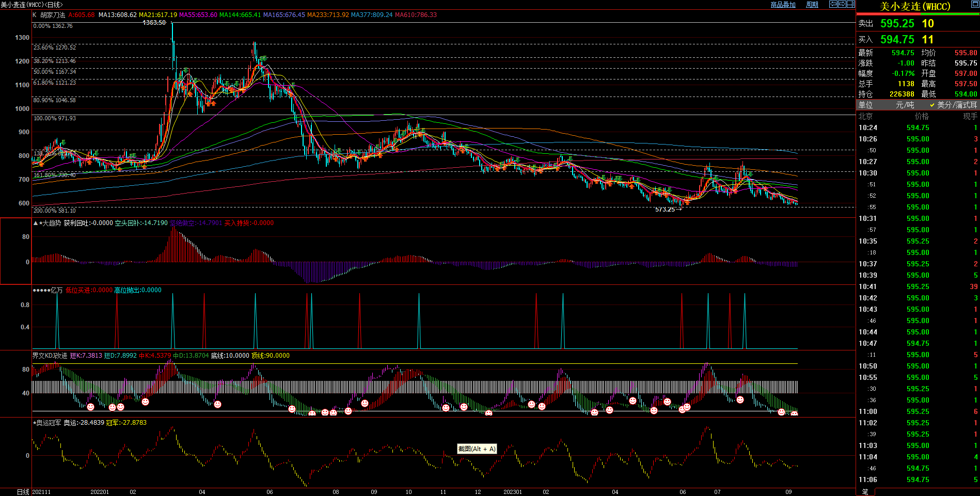Click the 胡家刀法 indicator name label
This screenshot has width=980, height=496.
pos(53,15)
